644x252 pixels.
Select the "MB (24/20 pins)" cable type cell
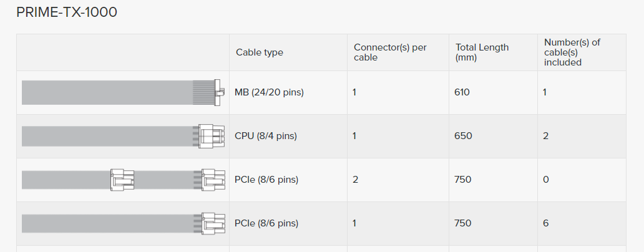pos(269,92)
